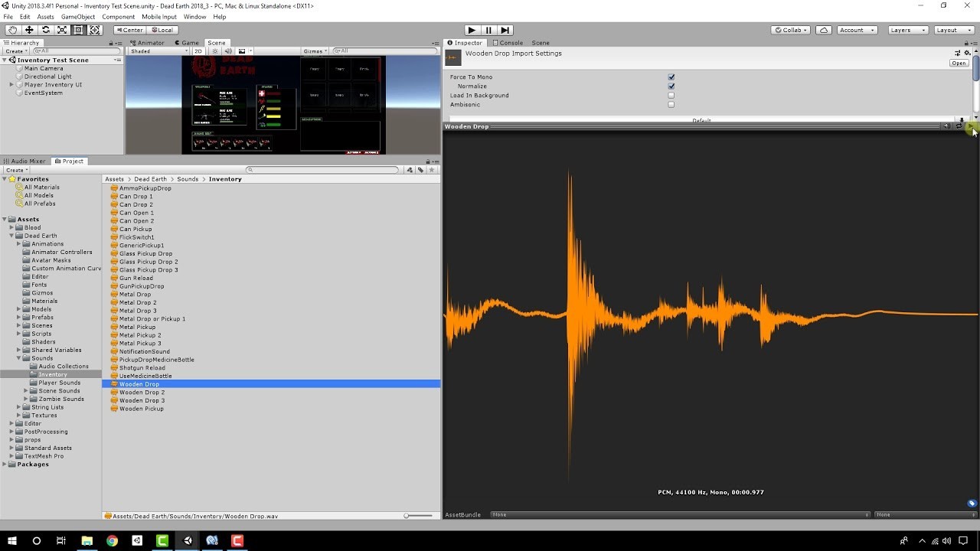Lock the Inspector panel
Image resolution: width=980 pixels, height=551 pixels.
[x=965, y=43]
